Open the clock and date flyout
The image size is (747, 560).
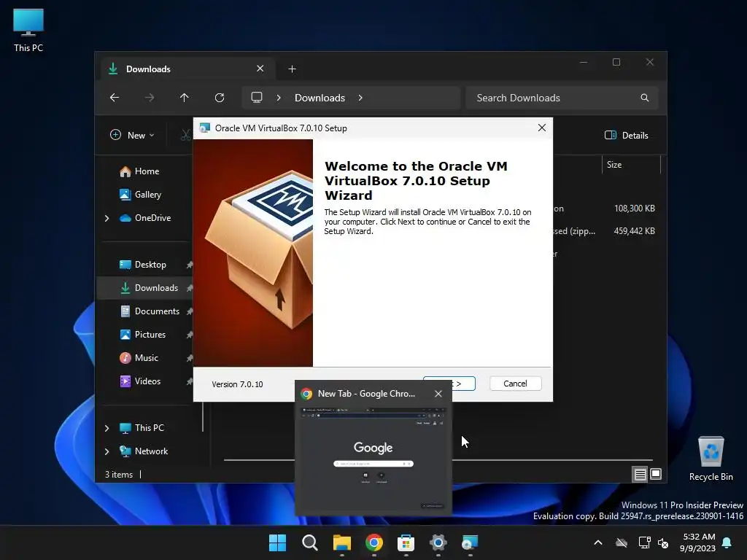pos(698,542)
